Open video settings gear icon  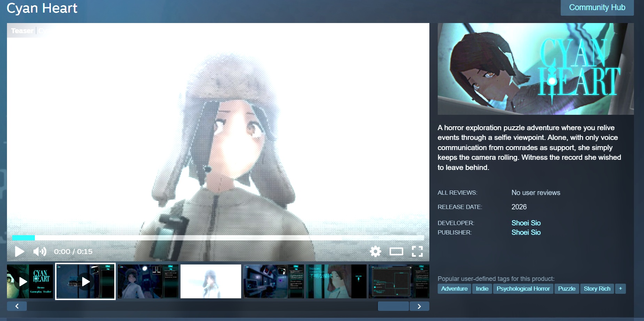point(375,251)
